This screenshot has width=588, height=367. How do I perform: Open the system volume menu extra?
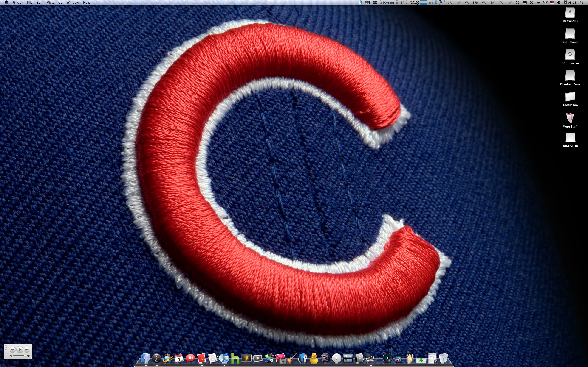point(558,3)
